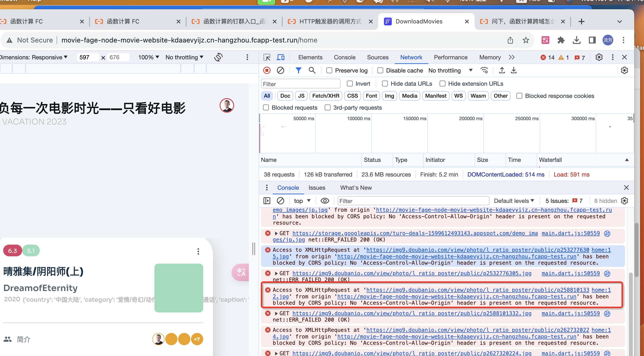This screenshot has height=356, width=644.
Task: Expand more DevTools tabs chevron
Action: pos(512,57)
